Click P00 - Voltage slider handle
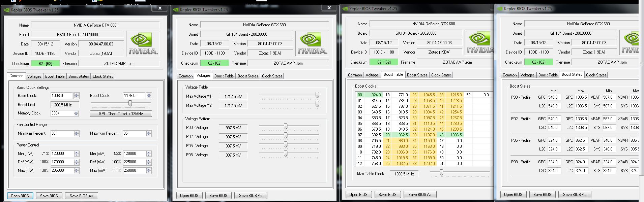Image resolution: width=644 pixels, height=202 pixels. (x=286, y=126)
